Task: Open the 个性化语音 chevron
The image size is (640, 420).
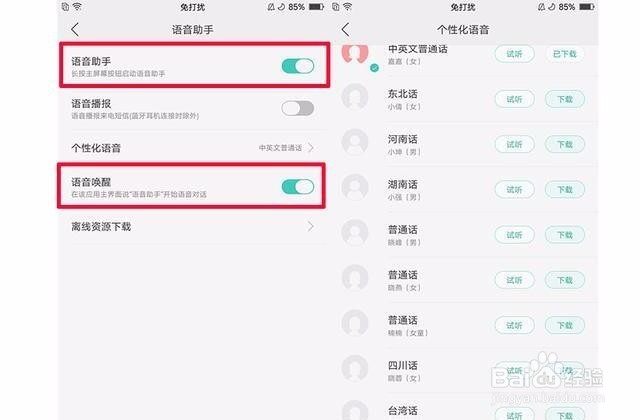Action: [311, 147]
